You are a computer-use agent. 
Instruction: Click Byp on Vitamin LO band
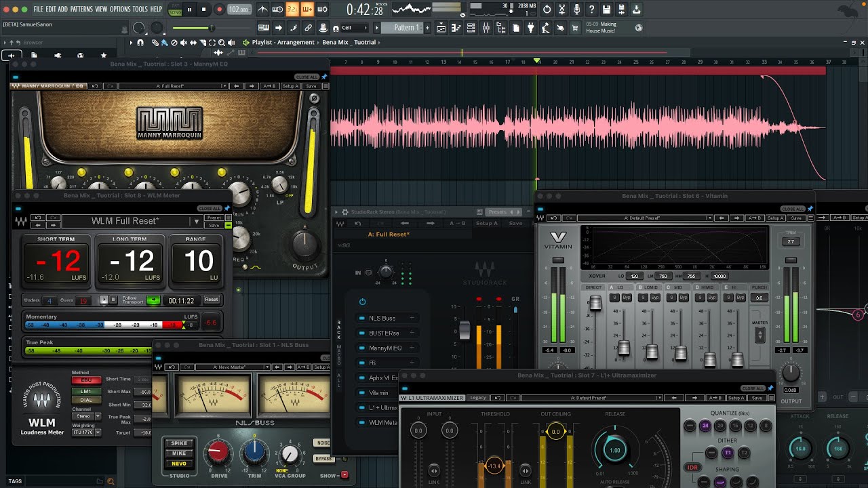(627, 298)
